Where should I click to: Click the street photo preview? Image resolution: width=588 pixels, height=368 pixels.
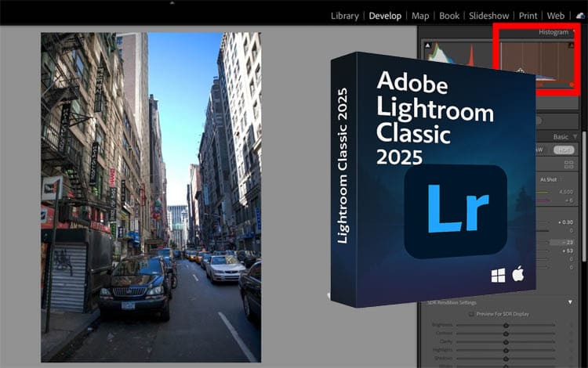click(151, 197)
